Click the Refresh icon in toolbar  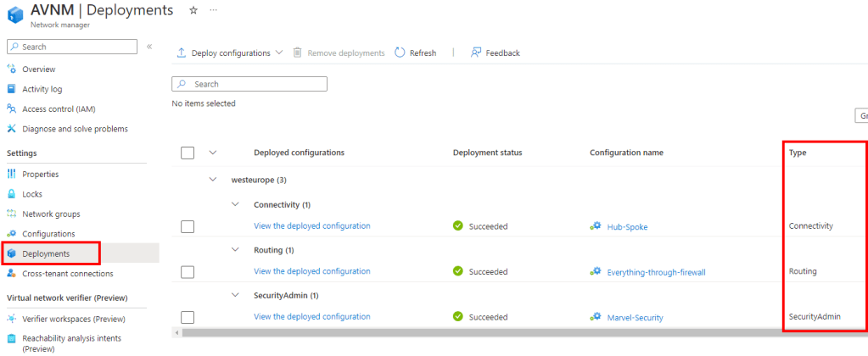[400, 53]
